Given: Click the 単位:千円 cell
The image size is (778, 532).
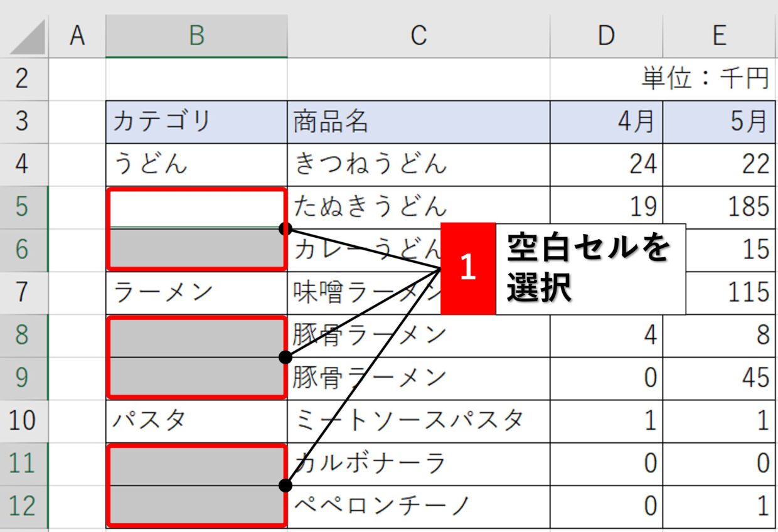Looking at the screenshot, I should (x=705, y=79).
